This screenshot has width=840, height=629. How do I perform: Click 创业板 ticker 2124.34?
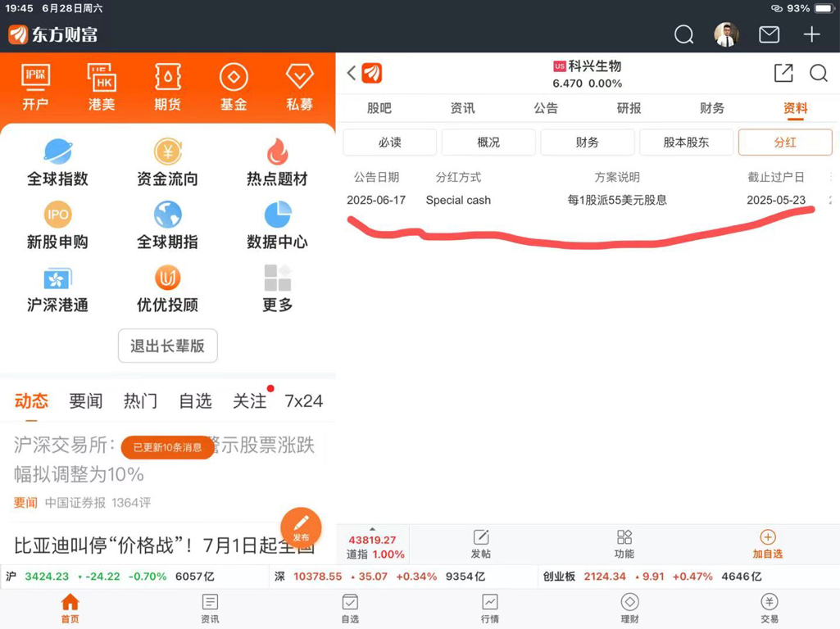652,577
